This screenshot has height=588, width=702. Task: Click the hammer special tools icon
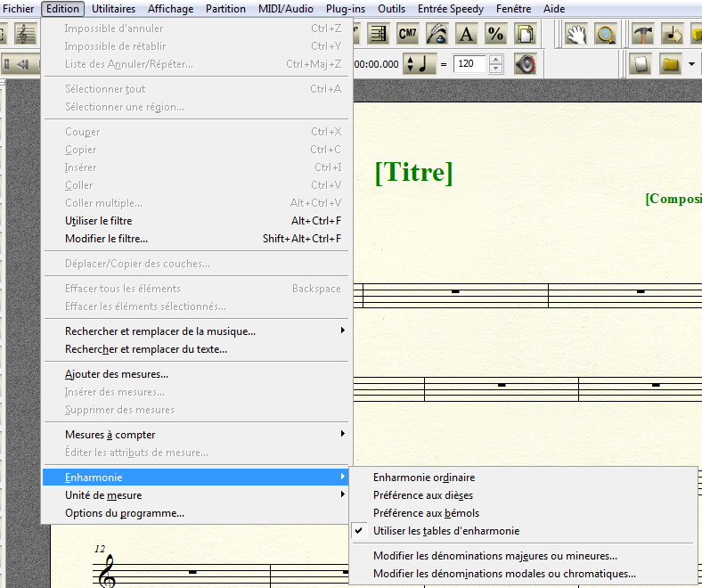point(642,35)
